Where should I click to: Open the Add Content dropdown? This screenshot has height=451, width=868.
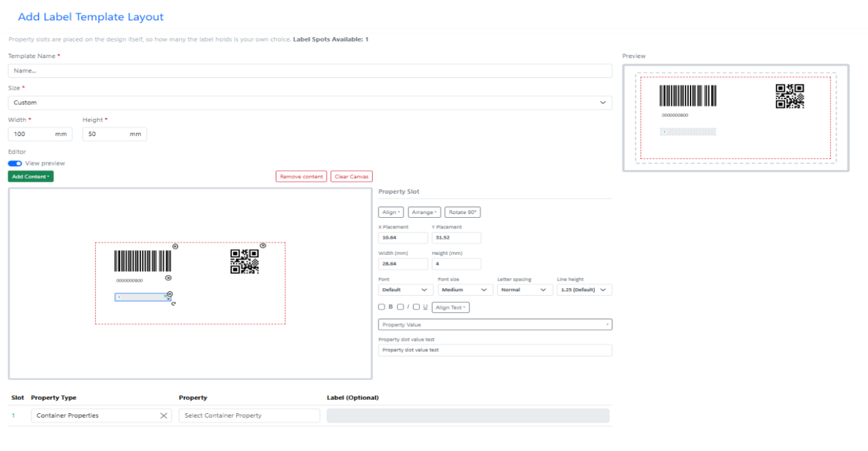coord(31,176)
